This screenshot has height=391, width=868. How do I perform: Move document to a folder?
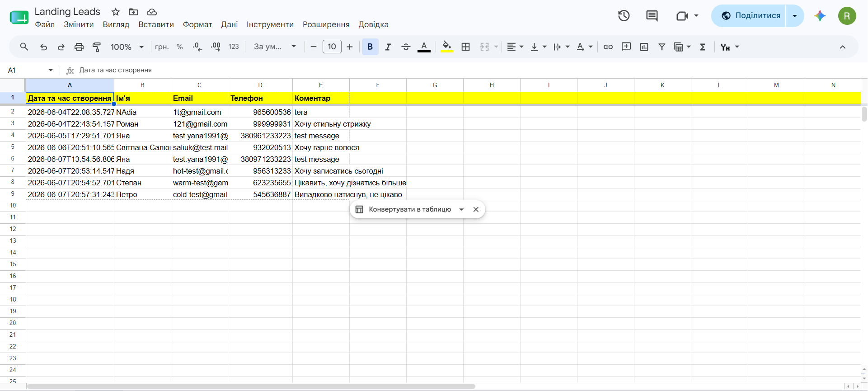pos(133,12)
